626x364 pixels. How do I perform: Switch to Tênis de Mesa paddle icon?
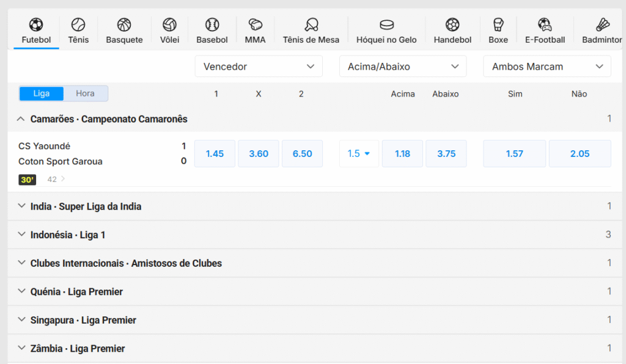pyautogui.click(x=311, y=25)
